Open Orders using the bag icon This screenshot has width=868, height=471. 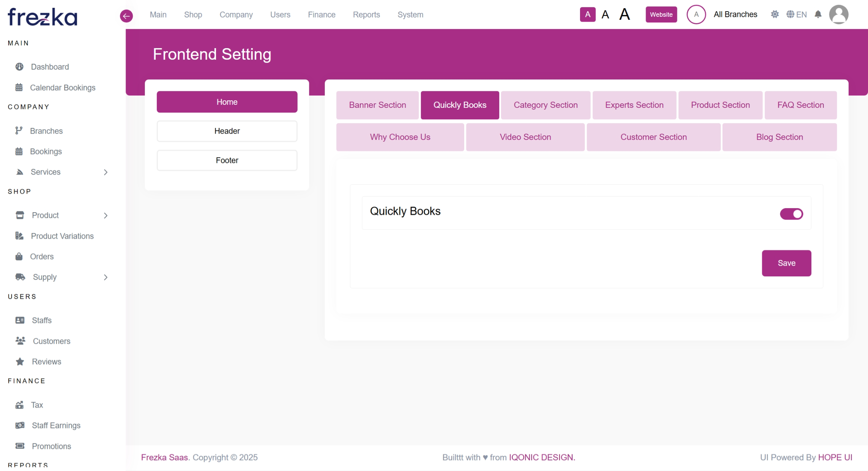pos(19,257)
